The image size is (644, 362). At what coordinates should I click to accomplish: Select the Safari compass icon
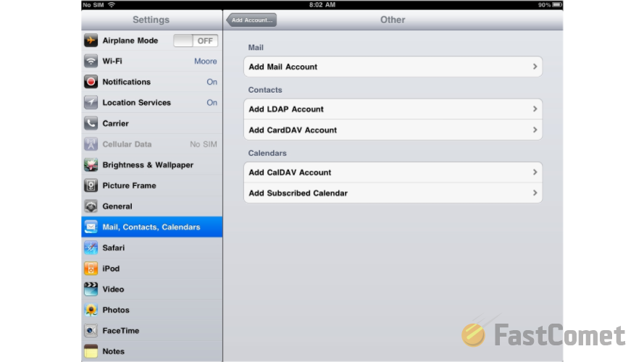[x=91, y=248]
